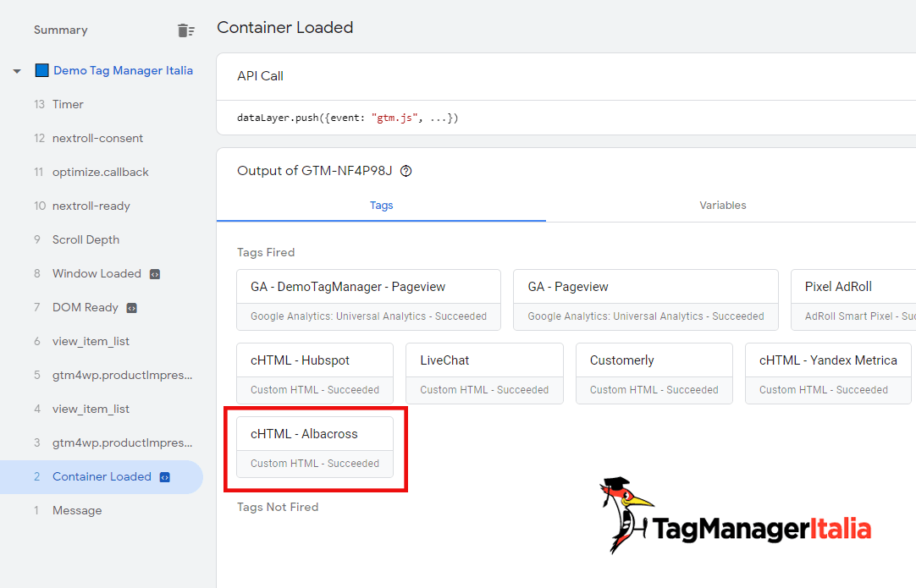Screen dimensions: 916x588
Task: Click the code icon beside Window Loaded
Action: [155, 274]
